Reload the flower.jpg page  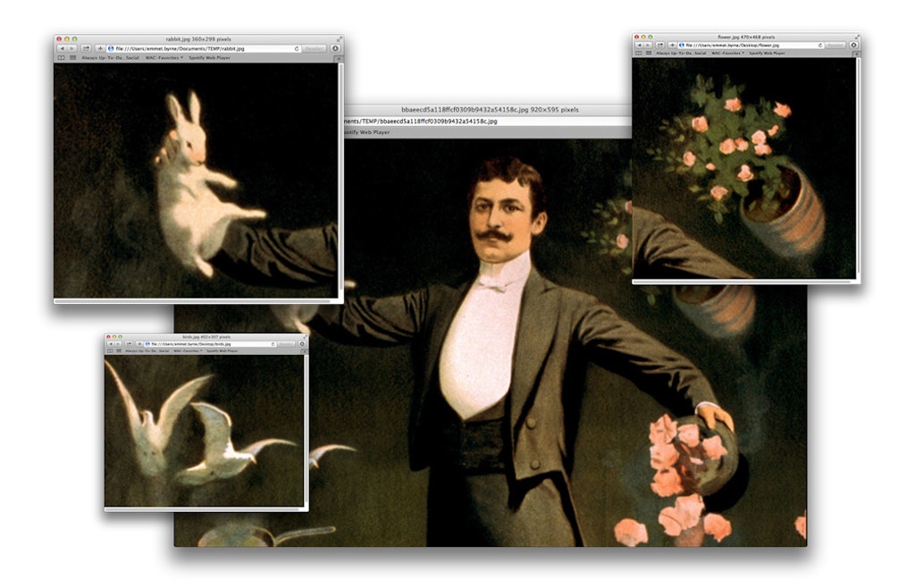[x=818, y=45]
